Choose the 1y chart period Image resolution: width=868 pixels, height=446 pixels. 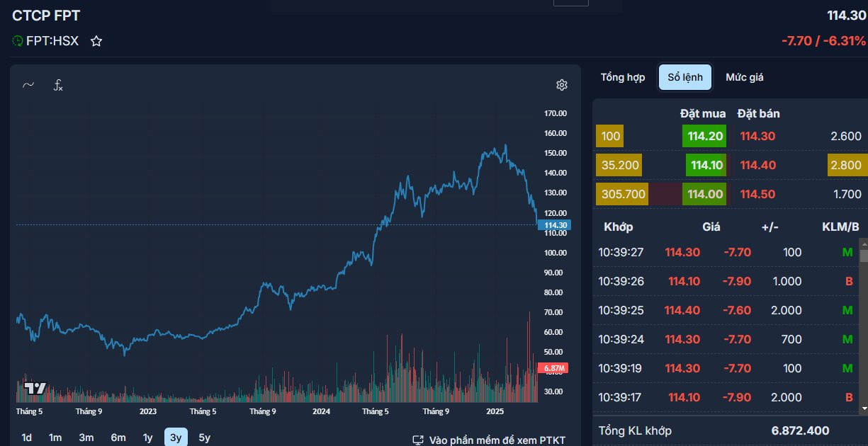pyautogui.click(x=147, y=438)
